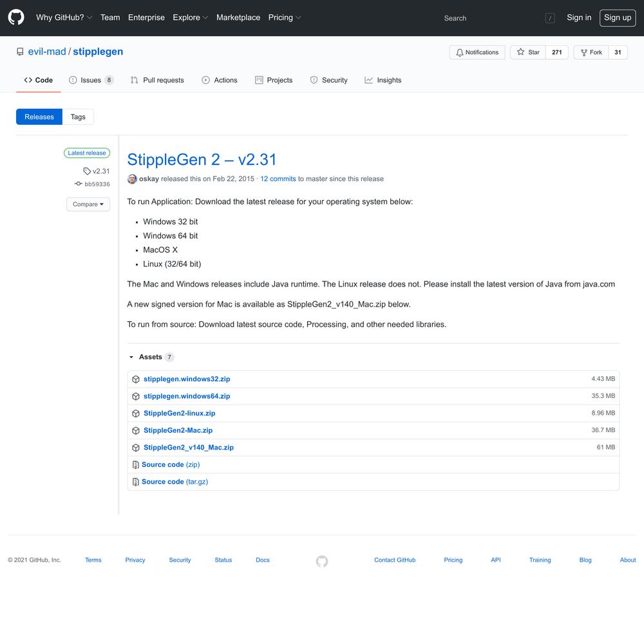Download StippleGen2_v140_Mac.zip
Screen dimensions: 644x644
point(189,448)
